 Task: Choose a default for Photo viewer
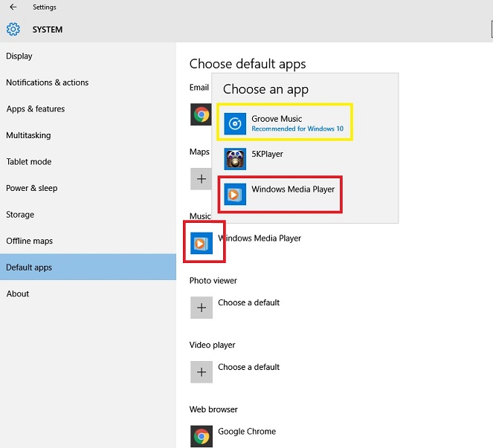[248, 302]
